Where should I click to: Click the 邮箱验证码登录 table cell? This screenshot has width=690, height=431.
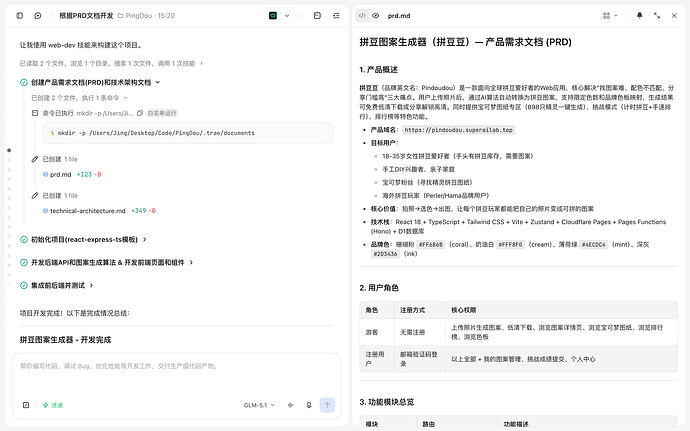418,359
